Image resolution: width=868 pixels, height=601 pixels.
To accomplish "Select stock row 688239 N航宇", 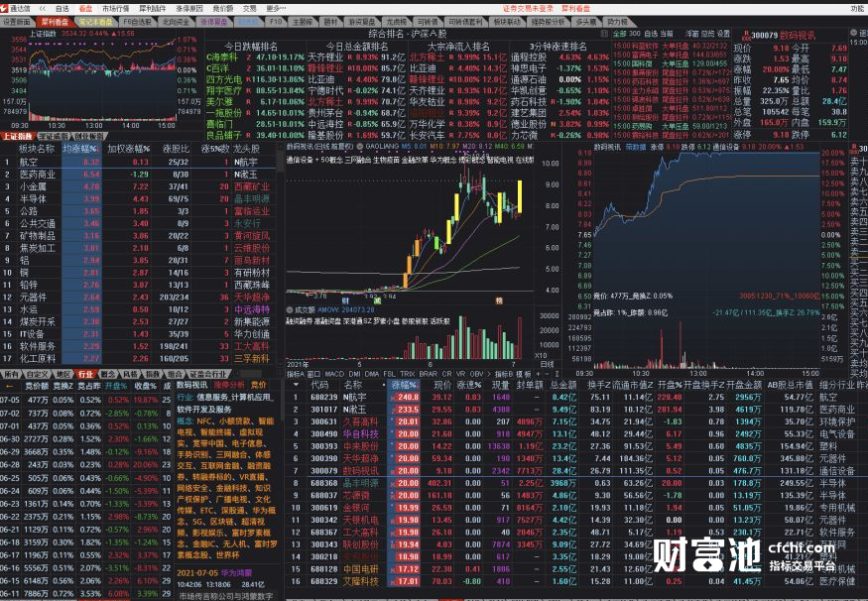I will pos(575,397).
